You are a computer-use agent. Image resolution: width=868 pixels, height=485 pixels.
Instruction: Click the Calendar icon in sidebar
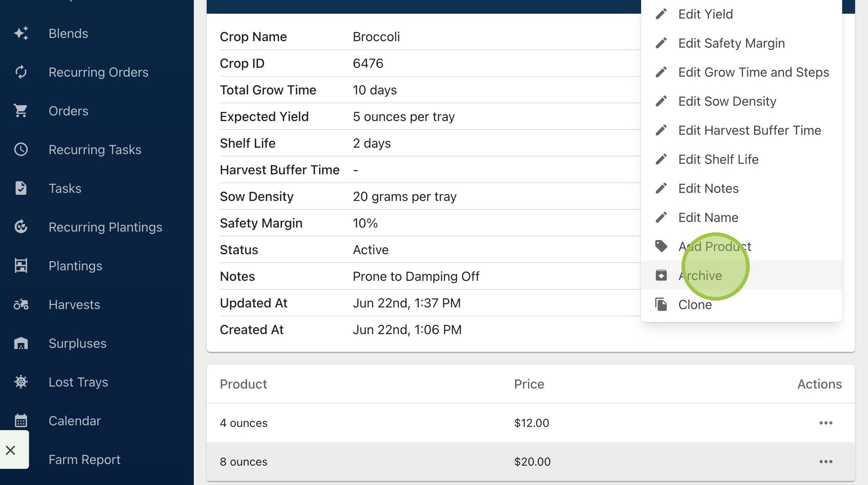(21, 421)
